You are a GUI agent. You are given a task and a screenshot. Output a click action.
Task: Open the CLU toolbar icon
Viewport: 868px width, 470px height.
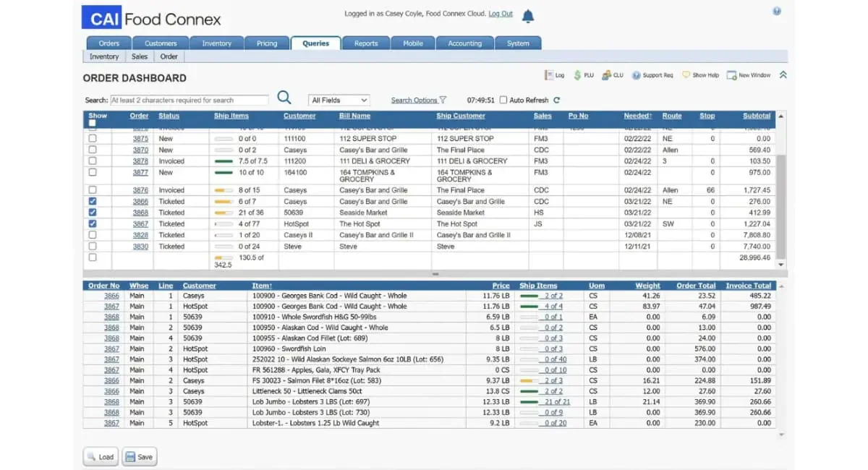[612, 75]
